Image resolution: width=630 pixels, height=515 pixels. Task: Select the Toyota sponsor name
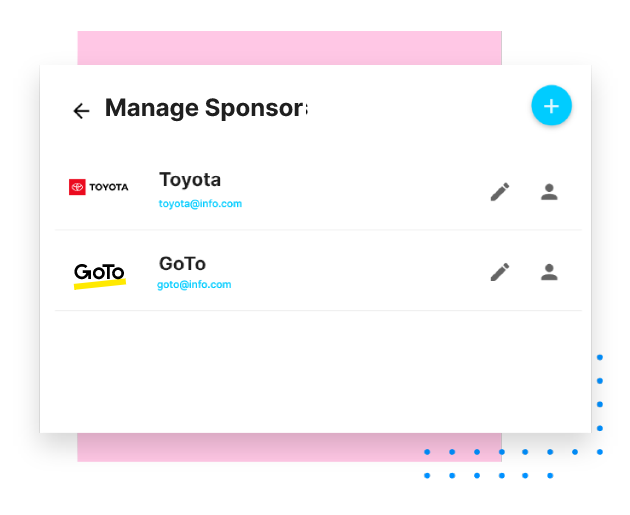tap(190, 180)
